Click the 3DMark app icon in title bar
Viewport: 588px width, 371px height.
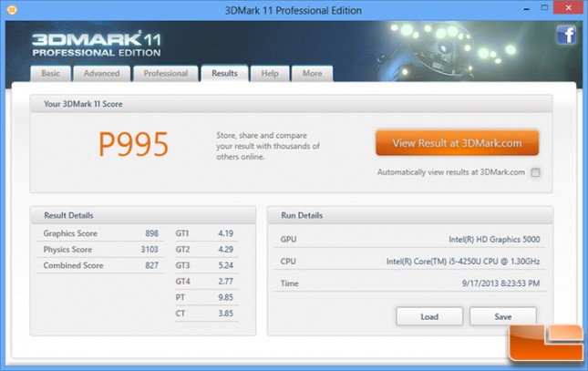12,10
